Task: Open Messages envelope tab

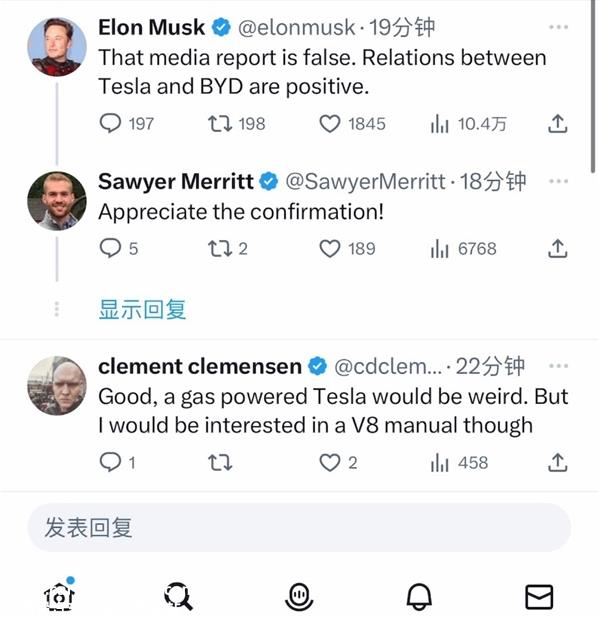Action: (x=539, y=597)
